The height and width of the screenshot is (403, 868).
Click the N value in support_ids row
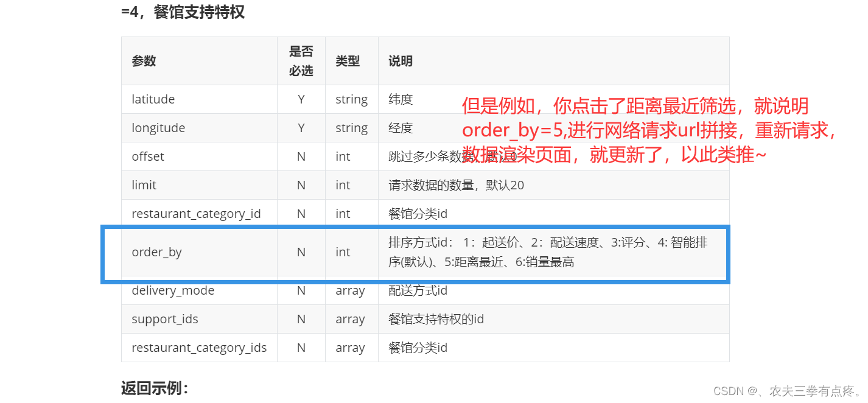tap(301, 319)
